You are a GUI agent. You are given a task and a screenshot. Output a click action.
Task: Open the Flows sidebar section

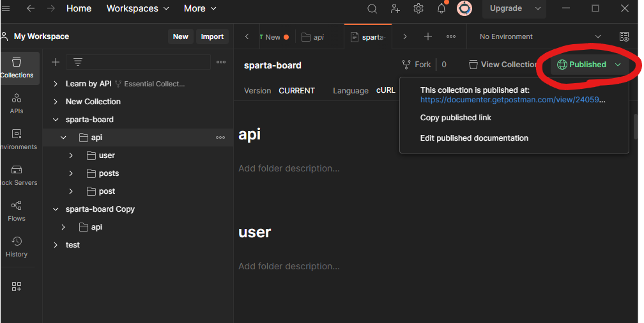pyautogui.click(x=17, y=211)
